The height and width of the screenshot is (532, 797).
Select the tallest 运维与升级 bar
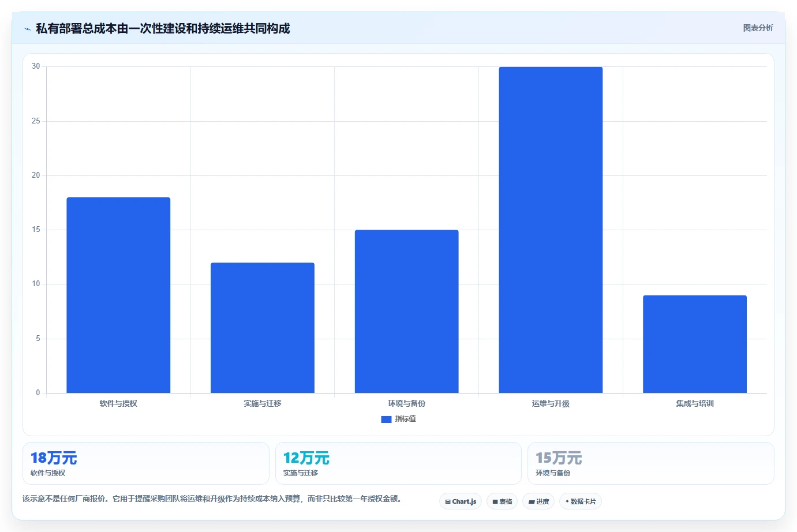551,230
